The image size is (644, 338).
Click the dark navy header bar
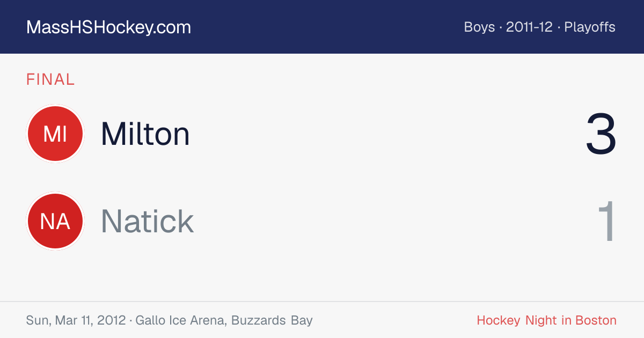pos(322,27)
